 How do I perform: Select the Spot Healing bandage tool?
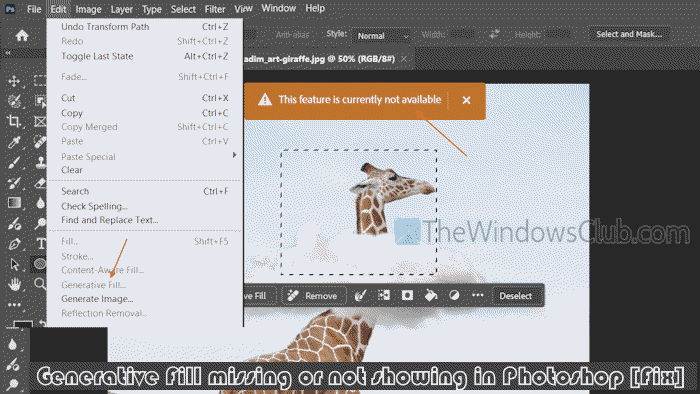40,142
